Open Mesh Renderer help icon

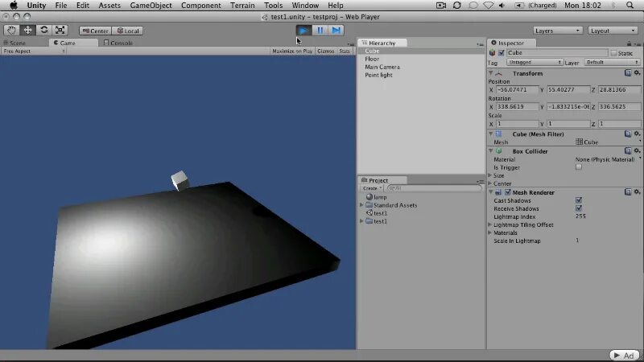pos(628,192)
